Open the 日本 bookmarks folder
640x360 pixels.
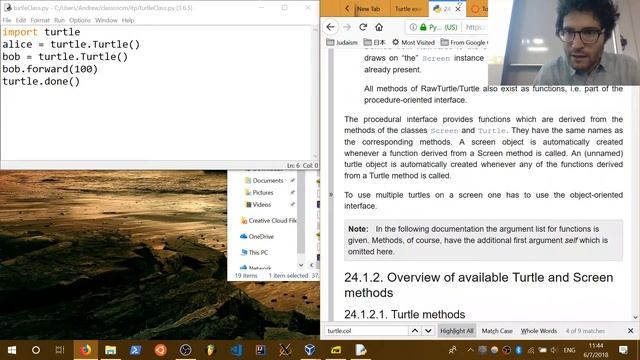click(x=375, y=42)
